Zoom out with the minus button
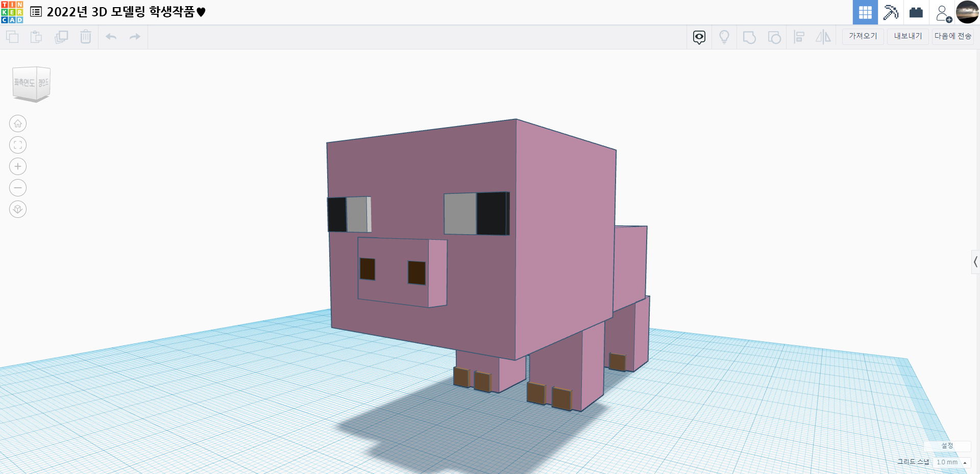The height and width of the screenshot is (474, 980). (x=18, y=188)
